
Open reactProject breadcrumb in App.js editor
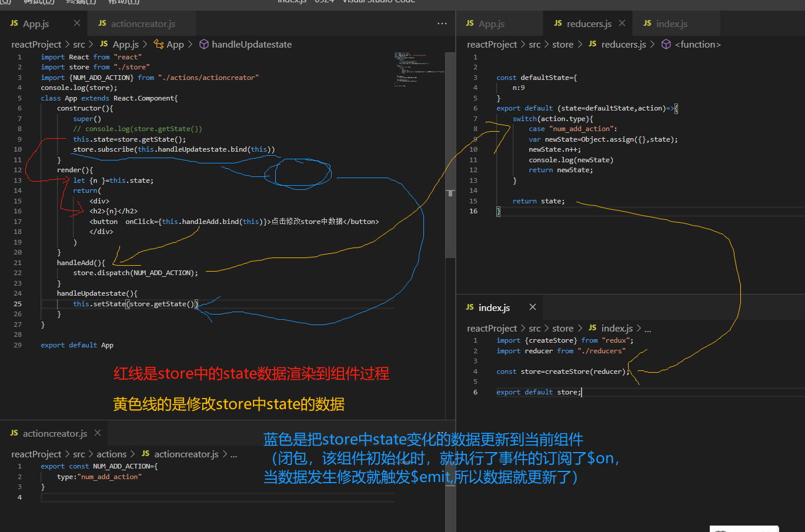(36, 44)
